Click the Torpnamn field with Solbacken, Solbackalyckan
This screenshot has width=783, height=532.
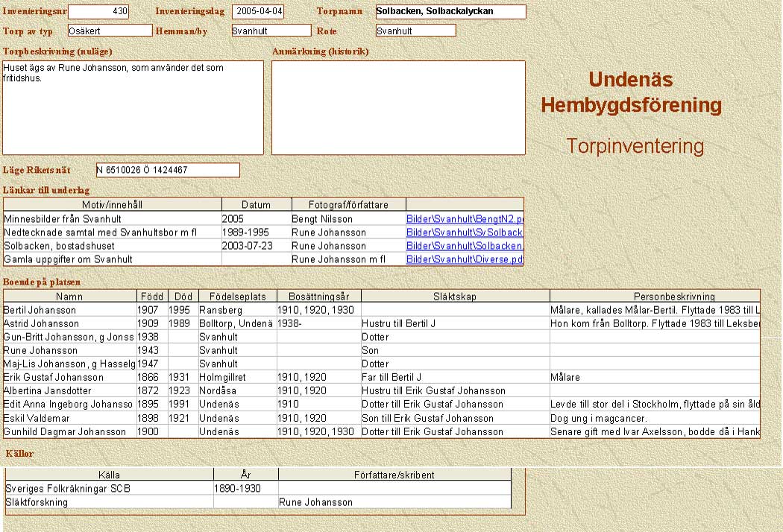pos(450,12)
